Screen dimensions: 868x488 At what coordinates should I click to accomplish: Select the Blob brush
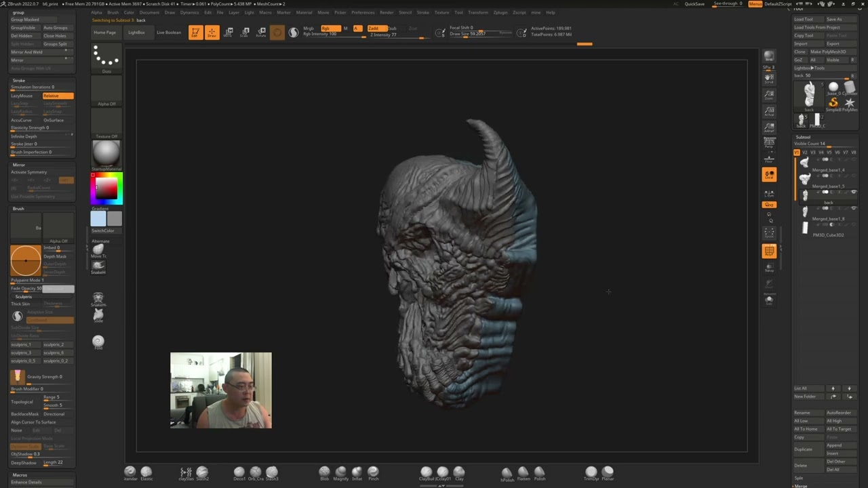324,473
